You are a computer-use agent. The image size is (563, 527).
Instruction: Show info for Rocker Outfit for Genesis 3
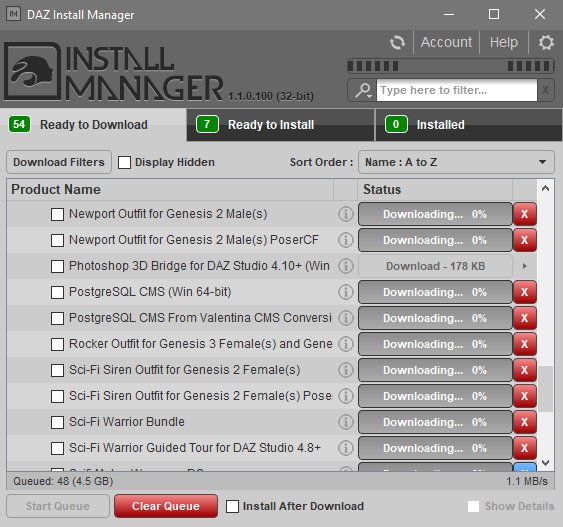[345, 344]
